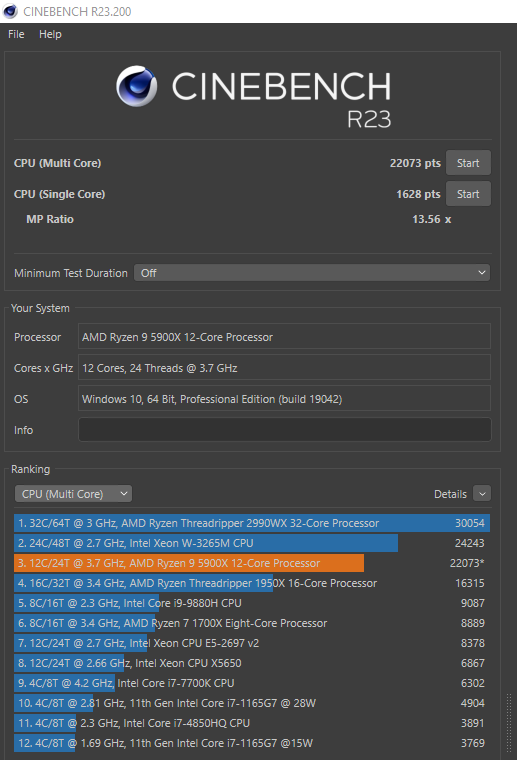Viewport: 517px width, 760px height.
Task: Click the Cores x GHz field
Action: (284, 368)
